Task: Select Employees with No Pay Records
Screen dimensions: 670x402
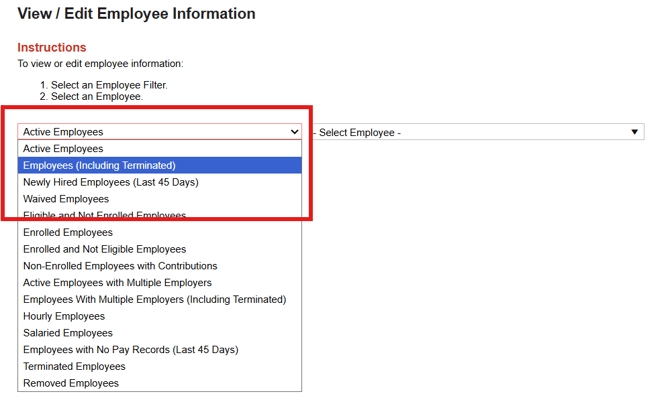Action: click(130, 350)
